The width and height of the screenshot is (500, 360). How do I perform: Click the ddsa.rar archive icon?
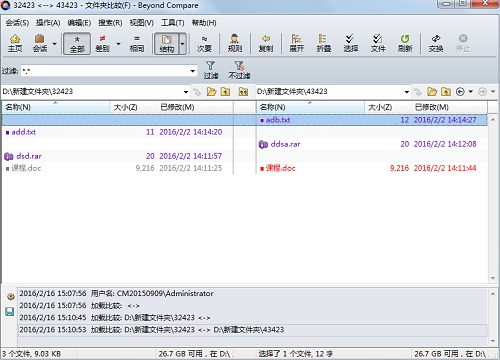263,144
